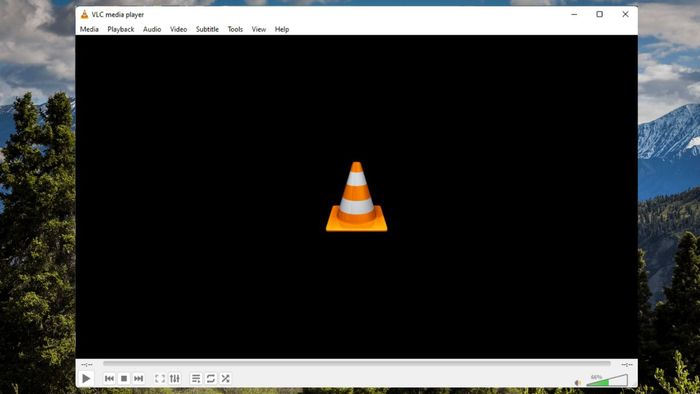Toggle fullscreen video mode

(160, 378)
